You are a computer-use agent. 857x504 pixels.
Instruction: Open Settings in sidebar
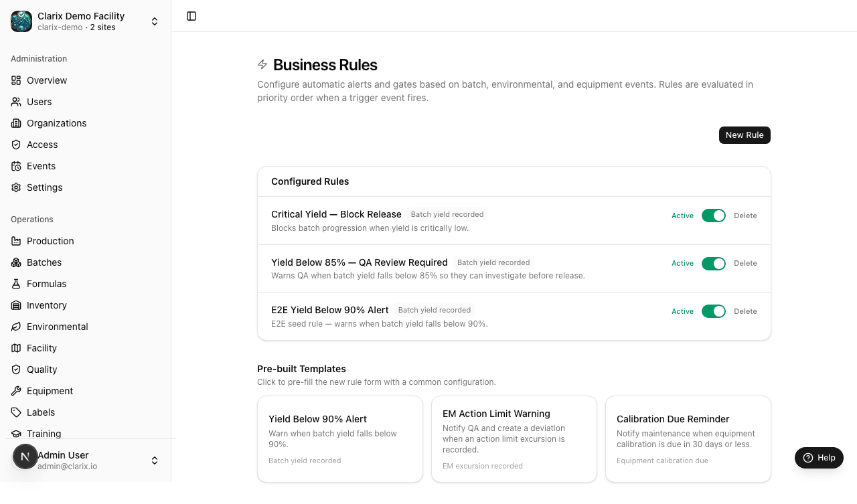[85, 187]
